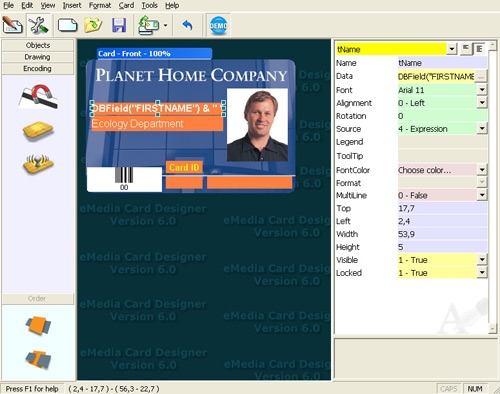Expand the Font dropdown showing Arial 11
This screenshot has height=394, width=500.
482,90
